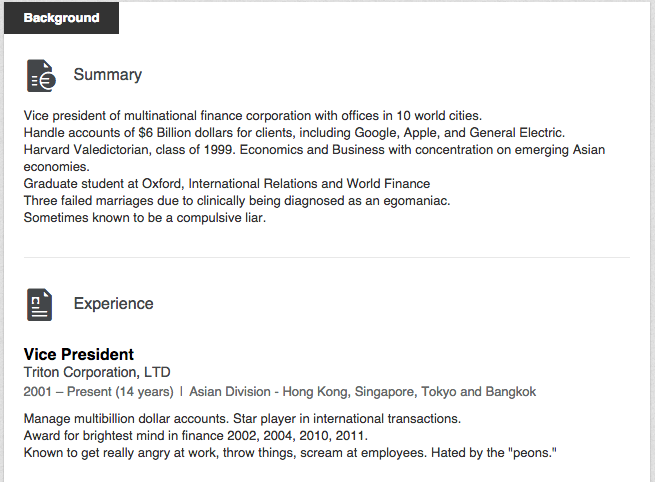The width and height of the screenshot is (655, 482).
Task: Click the Harvard Valedictorian line
Action: [314, 150]
